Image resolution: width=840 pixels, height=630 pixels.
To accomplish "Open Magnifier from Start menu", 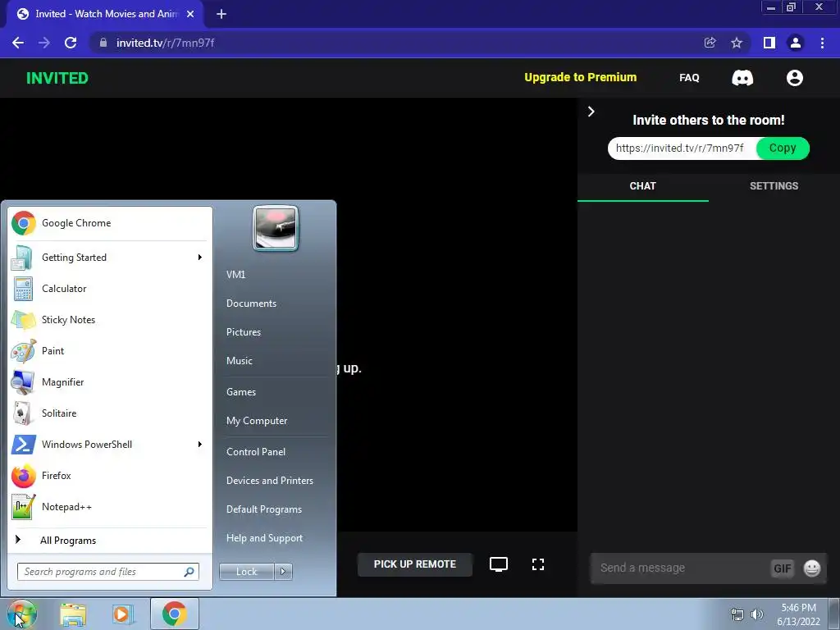I will tap(110, 382).
